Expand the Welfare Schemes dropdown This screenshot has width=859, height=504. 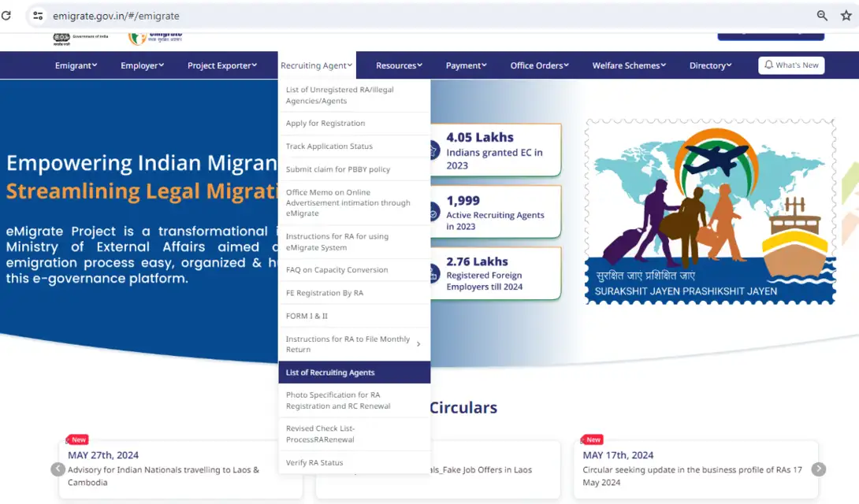coord(629,65)
